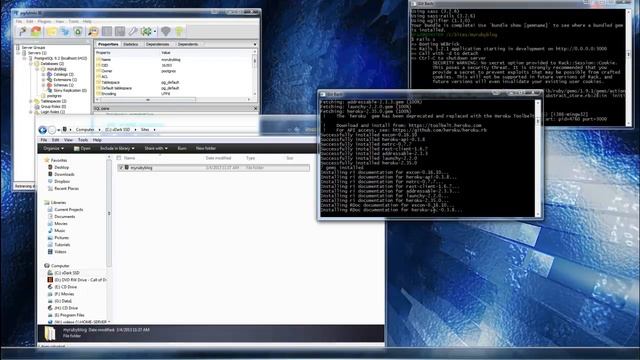
Task: Select Group Roles (0) in pgAdmin's tree
Action: 53,107
